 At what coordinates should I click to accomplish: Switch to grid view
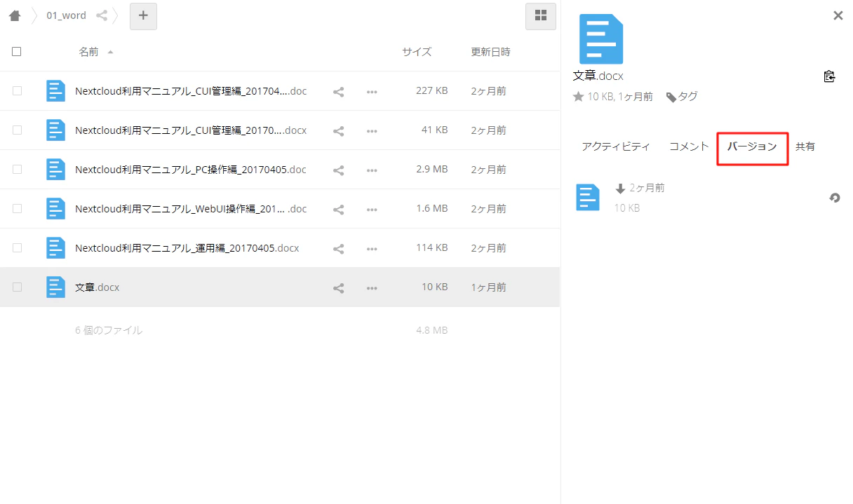click(541, 16)
